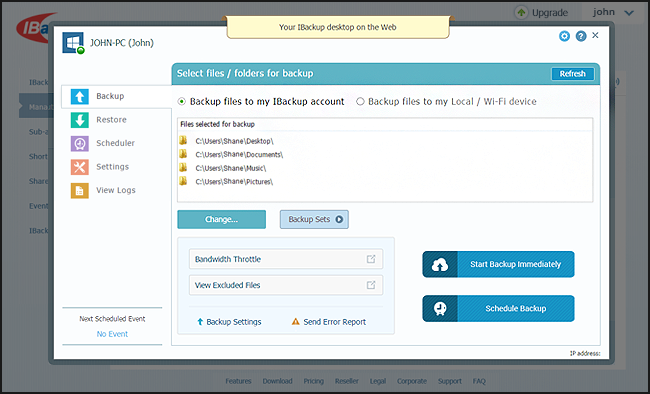Open settings via the gear icon
This screenshot has width=650, height=394.
[x=564, y=36]
